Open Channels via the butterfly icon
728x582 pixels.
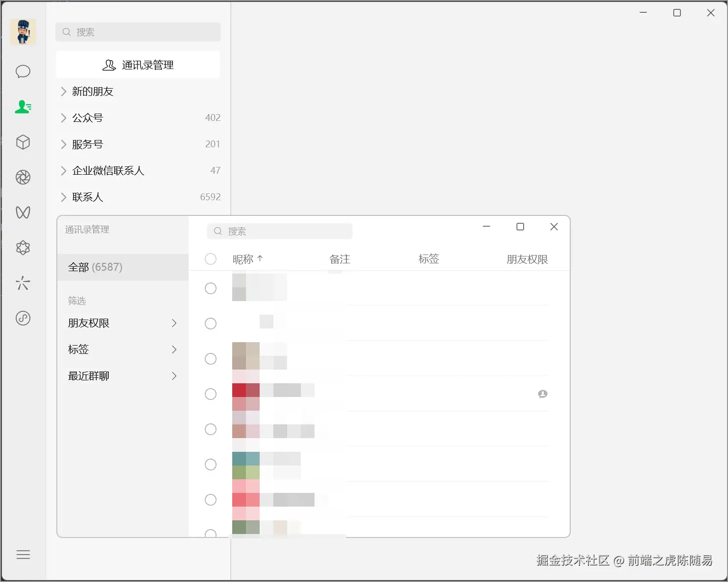point(23,212)
